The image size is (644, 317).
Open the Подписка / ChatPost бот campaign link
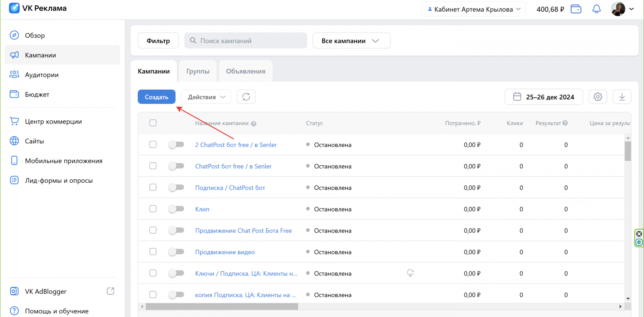point(230,188)
